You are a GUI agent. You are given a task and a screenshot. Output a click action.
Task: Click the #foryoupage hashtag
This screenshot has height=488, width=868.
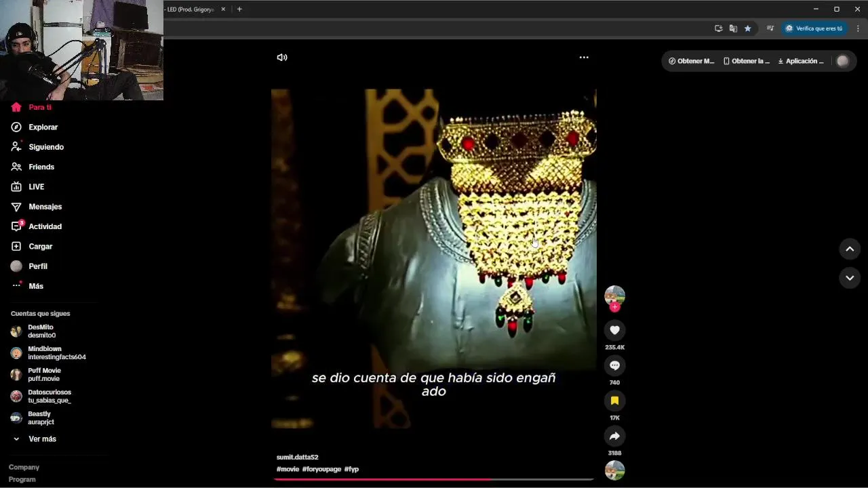tap(321, 469)
